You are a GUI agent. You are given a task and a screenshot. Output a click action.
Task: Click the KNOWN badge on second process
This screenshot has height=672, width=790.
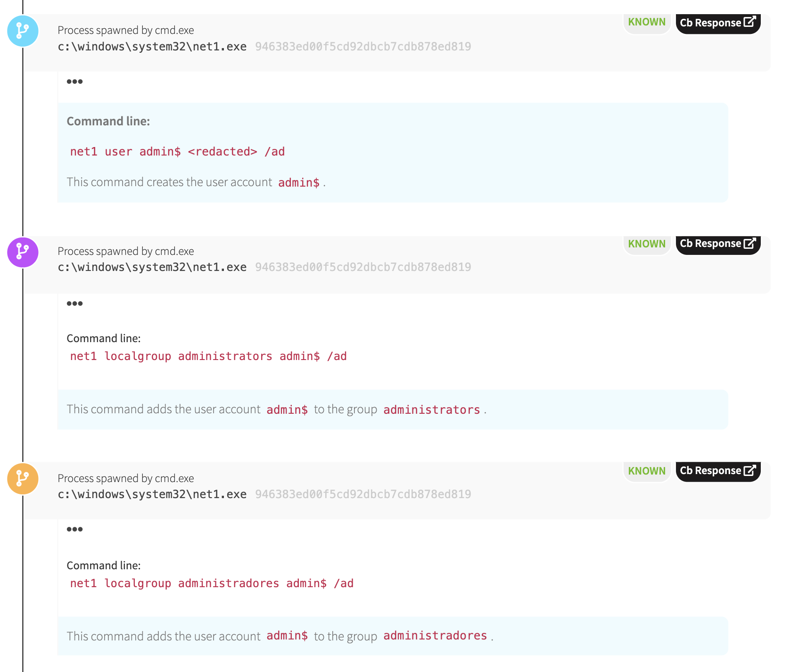(647, 244)
